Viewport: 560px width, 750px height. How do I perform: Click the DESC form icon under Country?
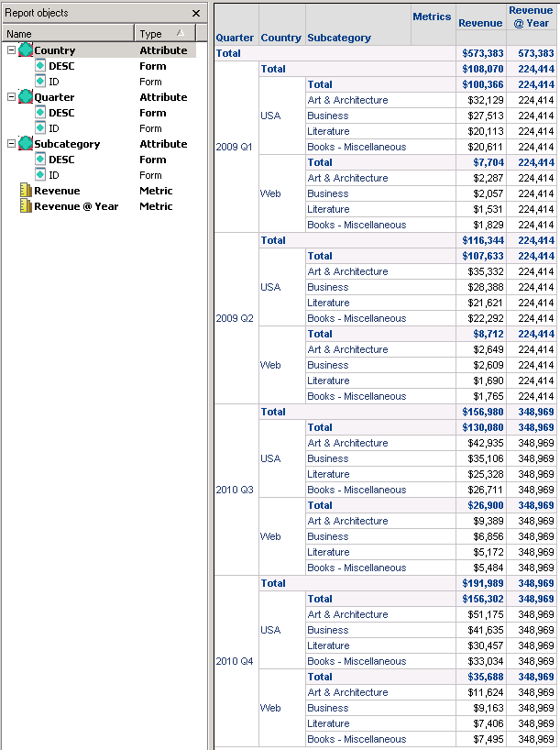click(40, 66)
